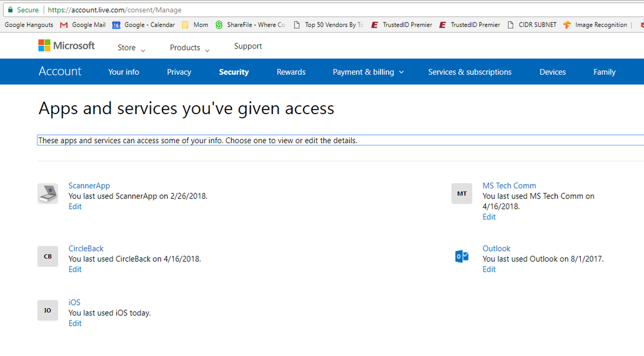Screen dimensions: 644x356
Task: Click the Microsoft logo
Action: pos(66,46)
